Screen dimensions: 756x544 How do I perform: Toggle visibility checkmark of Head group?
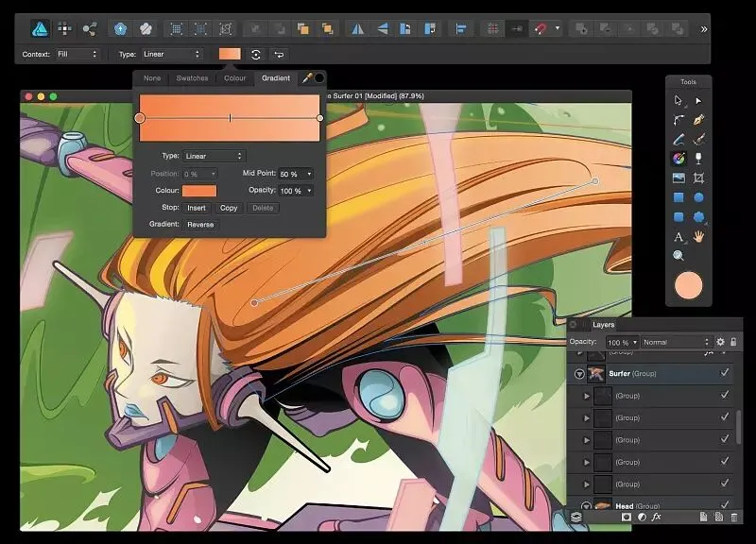pos(725,505)
